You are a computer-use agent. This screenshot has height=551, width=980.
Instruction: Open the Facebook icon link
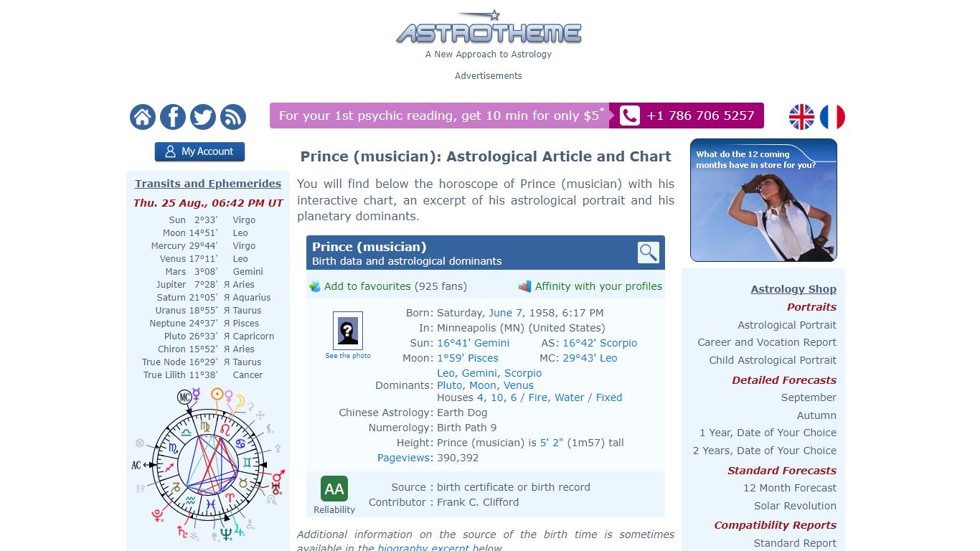coord(173,117)
